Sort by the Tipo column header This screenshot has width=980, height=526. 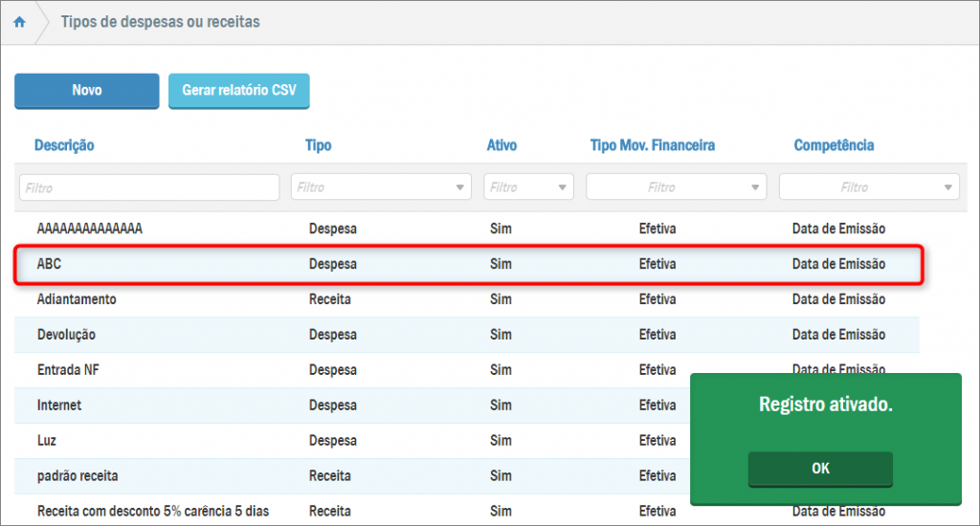318,145
